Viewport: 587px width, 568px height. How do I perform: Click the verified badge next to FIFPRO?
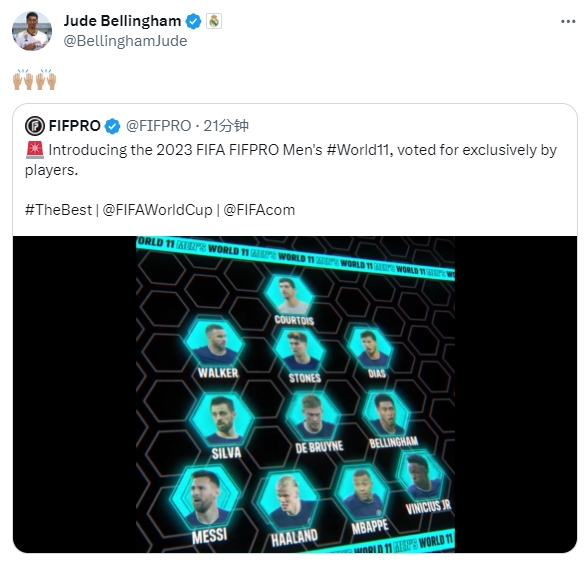(x=112, y=126)
